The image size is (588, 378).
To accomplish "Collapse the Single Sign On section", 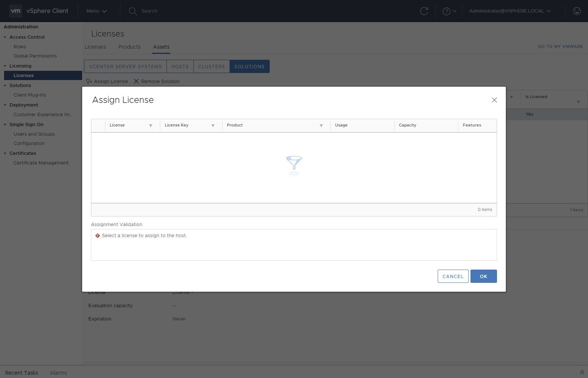I will pyautogui.click(x=5, y=125).
